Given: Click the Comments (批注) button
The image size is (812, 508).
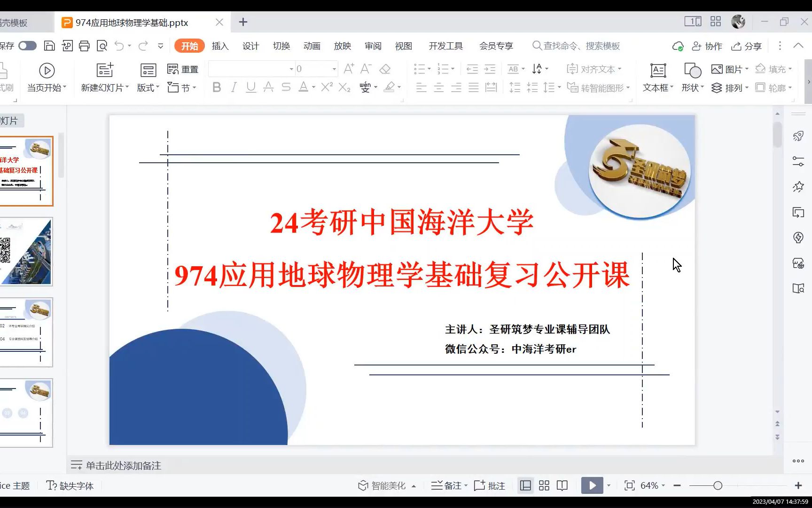Looking at the screenshot, I should click(489, 485).
